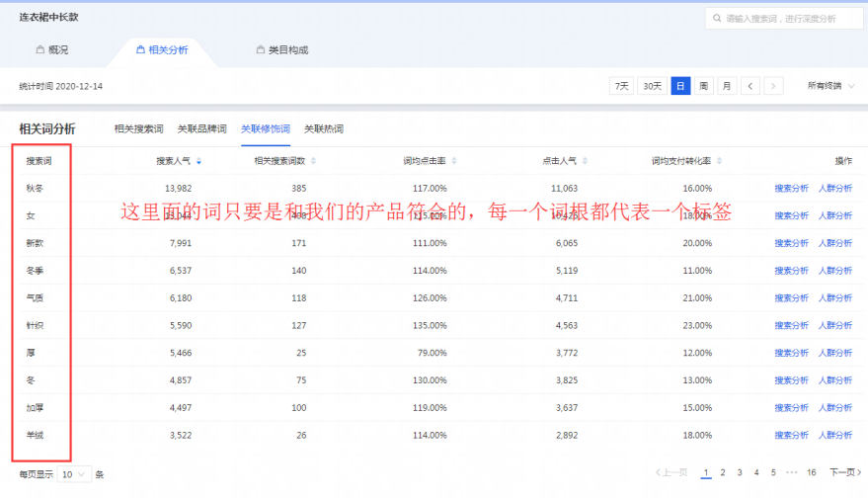
Task: Open 搜索分析 for 加厚 row
Action: [792, 408]
